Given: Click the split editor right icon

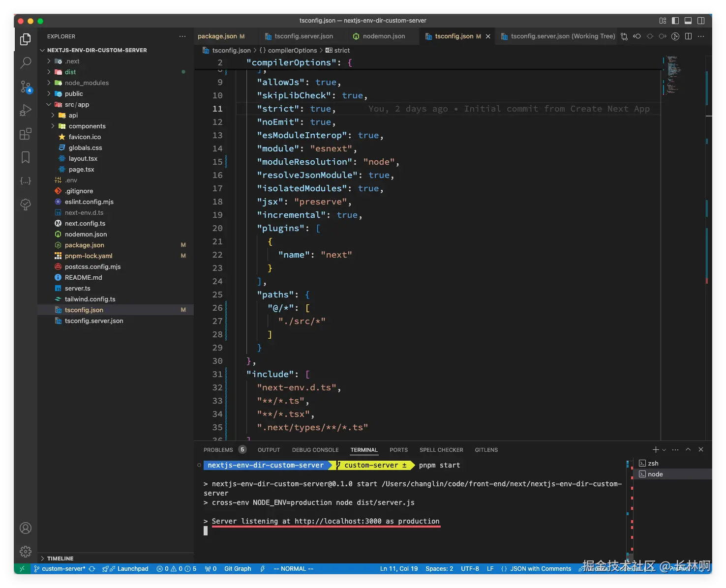Looking at the screenshot, I should pos(688,36).
